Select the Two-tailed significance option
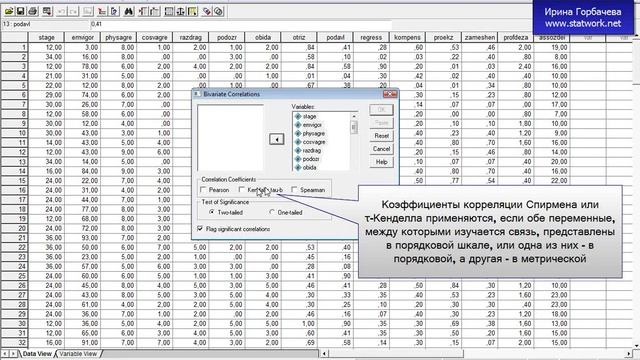640x360 pixels. 211,212
